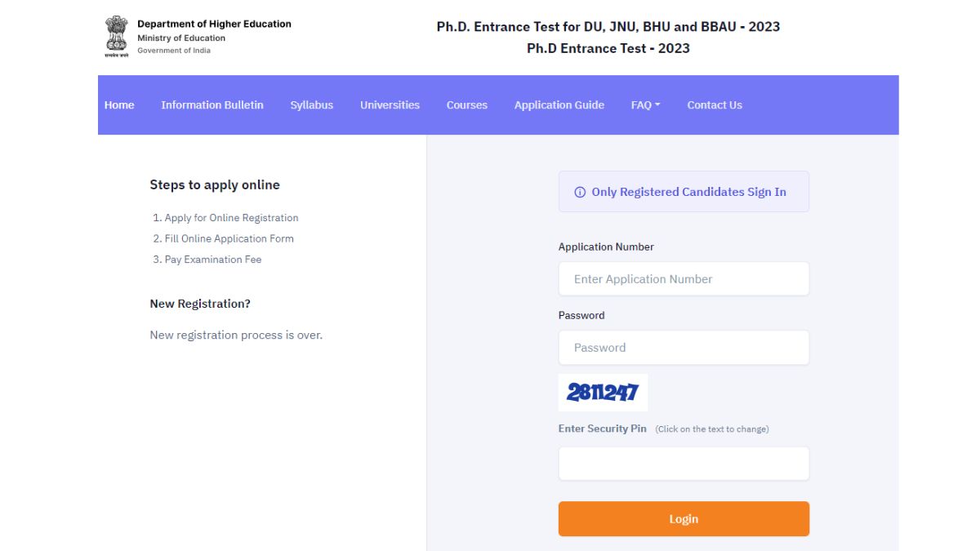Click the info icon beside Only Registered Candidates
This screenshot has height=551, width=980.
pos(580,193)
